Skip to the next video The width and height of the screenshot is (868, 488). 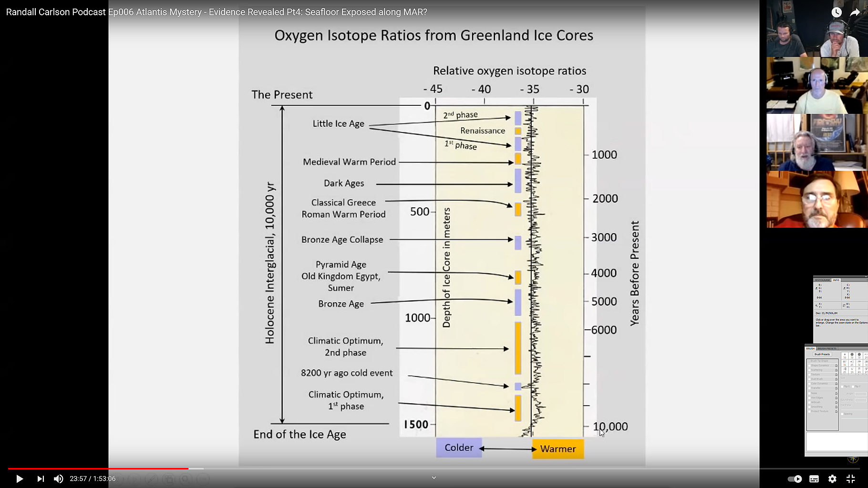tap(41, 479)
